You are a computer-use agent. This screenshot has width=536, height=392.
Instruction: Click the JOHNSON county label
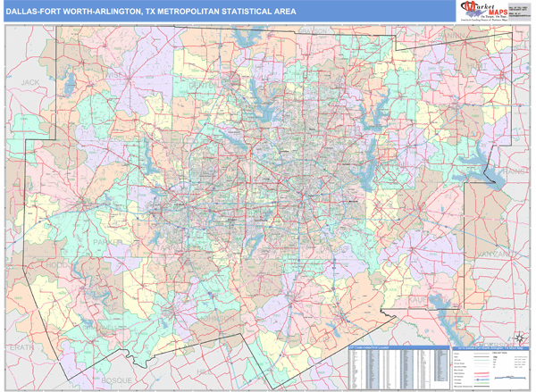click(x=217, y=319)
